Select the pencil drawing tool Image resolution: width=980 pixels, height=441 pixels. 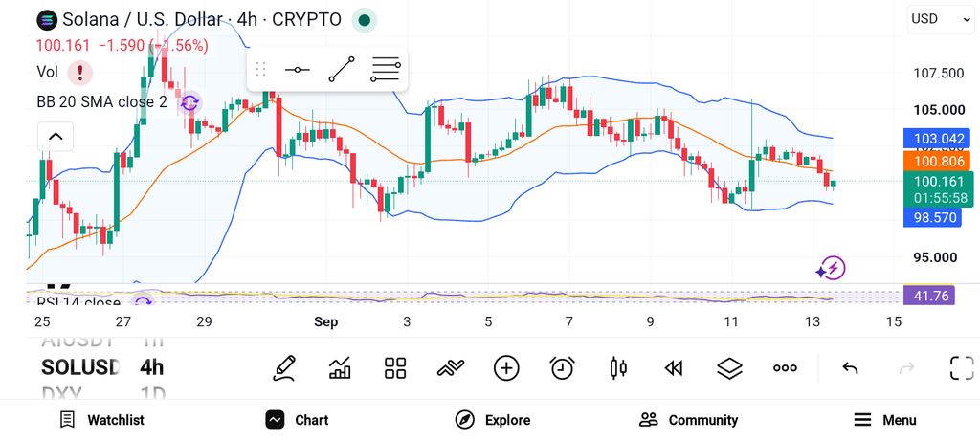[283, 368]
